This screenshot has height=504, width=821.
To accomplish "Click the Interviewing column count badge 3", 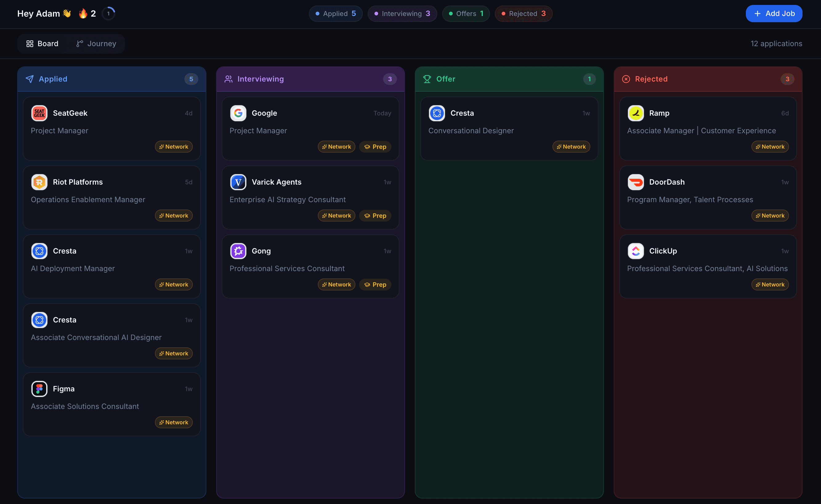I will 390,79.
